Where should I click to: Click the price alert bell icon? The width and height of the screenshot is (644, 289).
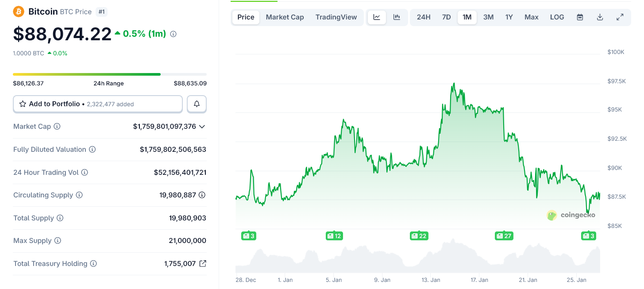(197, 104)
